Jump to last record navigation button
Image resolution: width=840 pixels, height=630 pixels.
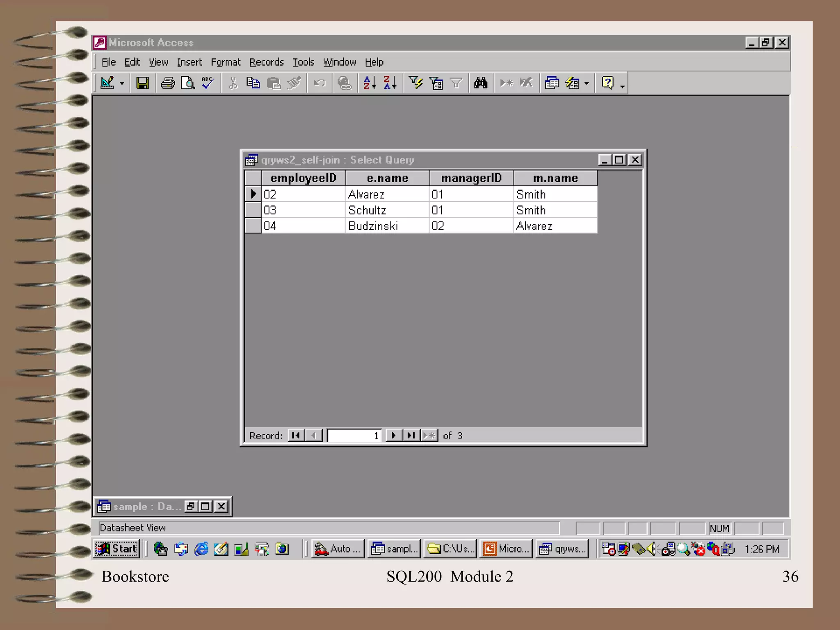click(411, 435)
